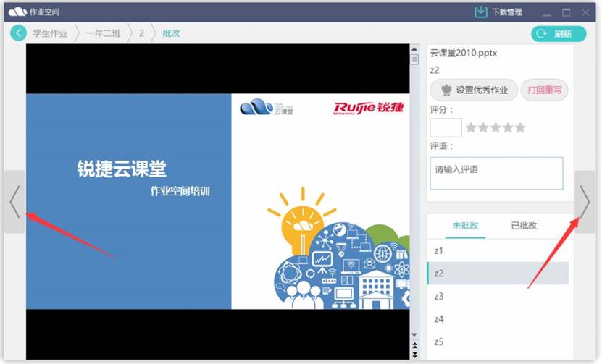Go to previous student with left arrow
602x364 pixels.
(14, 202)
